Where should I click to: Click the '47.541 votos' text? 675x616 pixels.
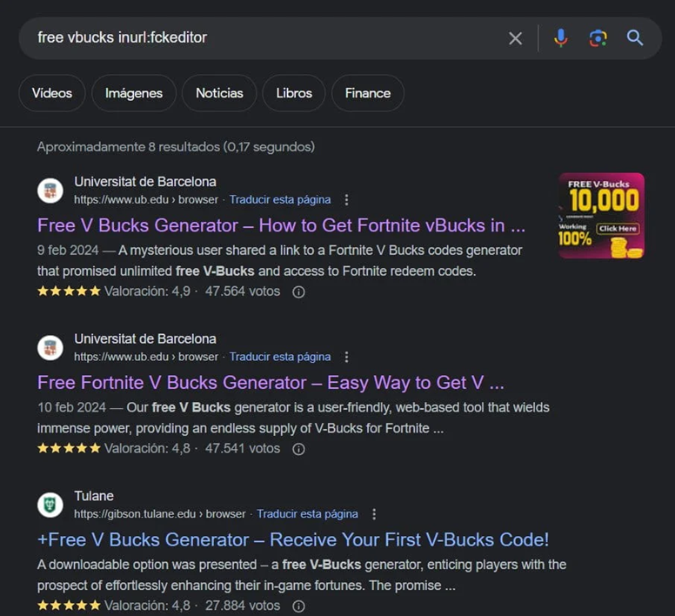[x=243, y=449]
